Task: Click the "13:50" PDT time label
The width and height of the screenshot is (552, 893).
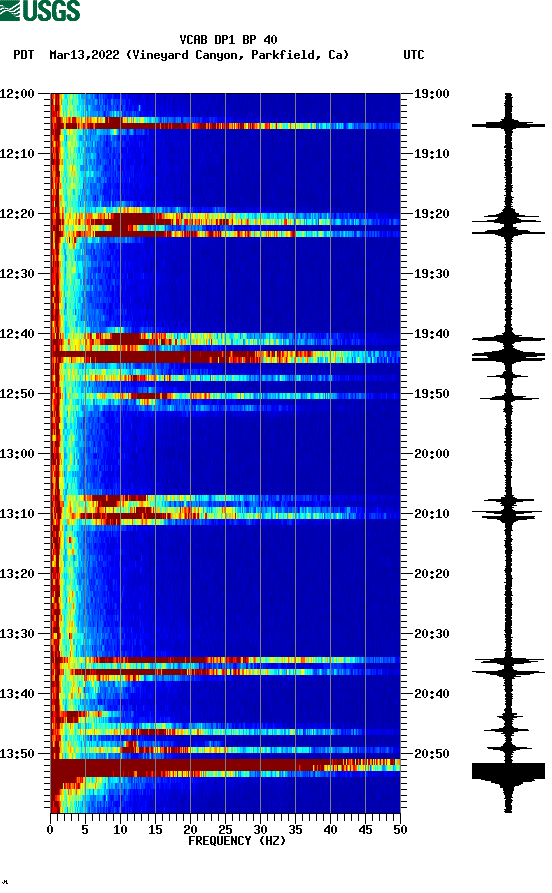Action: (x=18, y=753)
